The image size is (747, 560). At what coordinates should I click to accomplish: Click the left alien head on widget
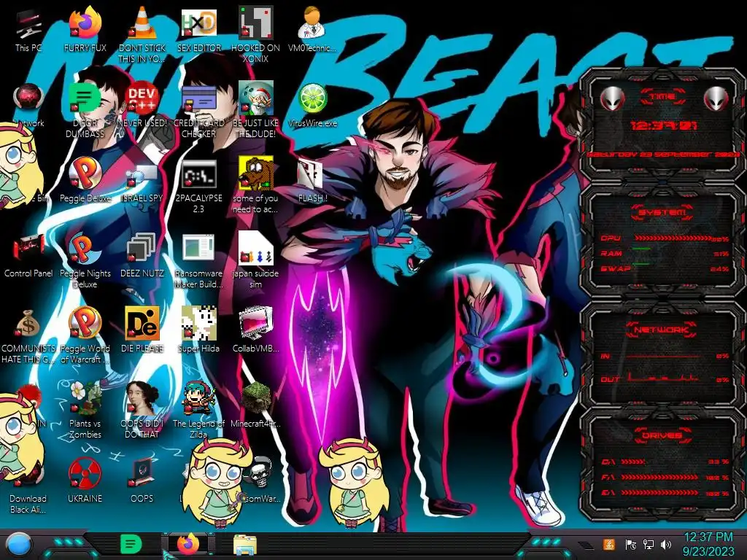[612, 99]
